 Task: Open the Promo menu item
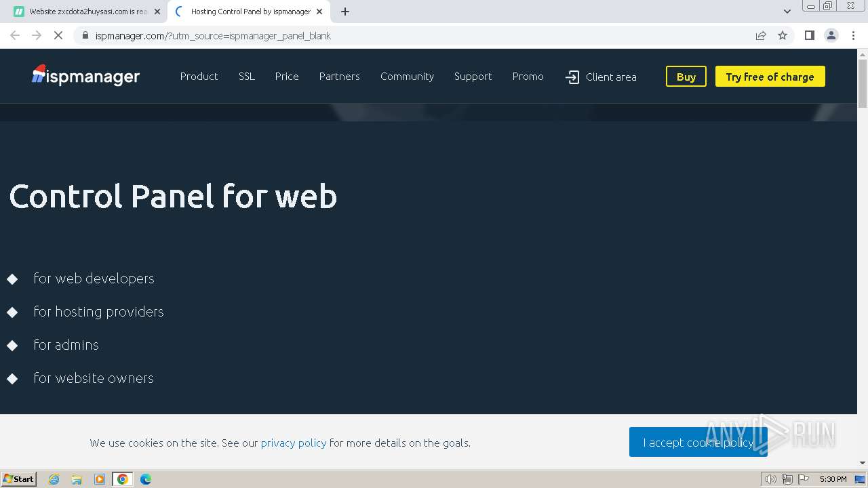click(528, 77)
